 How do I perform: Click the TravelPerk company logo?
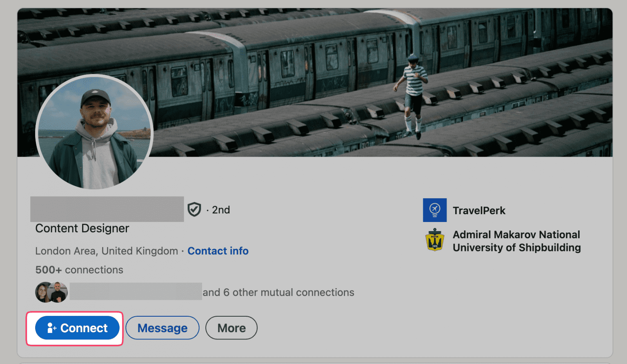[x=435, y=210]
